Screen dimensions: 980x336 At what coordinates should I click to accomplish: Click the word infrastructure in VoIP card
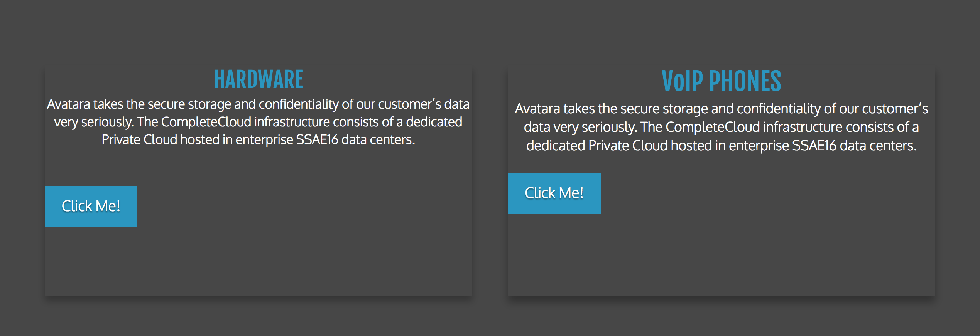pos(803,127)
